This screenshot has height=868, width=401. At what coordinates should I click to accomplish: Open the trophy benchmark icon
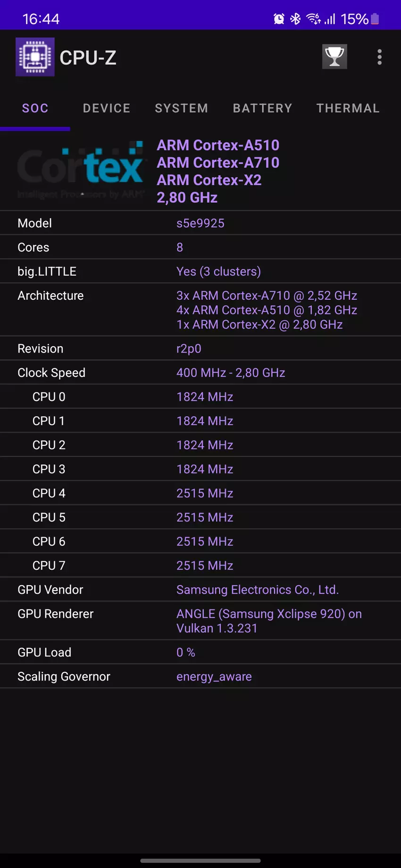tap(334, 57)
